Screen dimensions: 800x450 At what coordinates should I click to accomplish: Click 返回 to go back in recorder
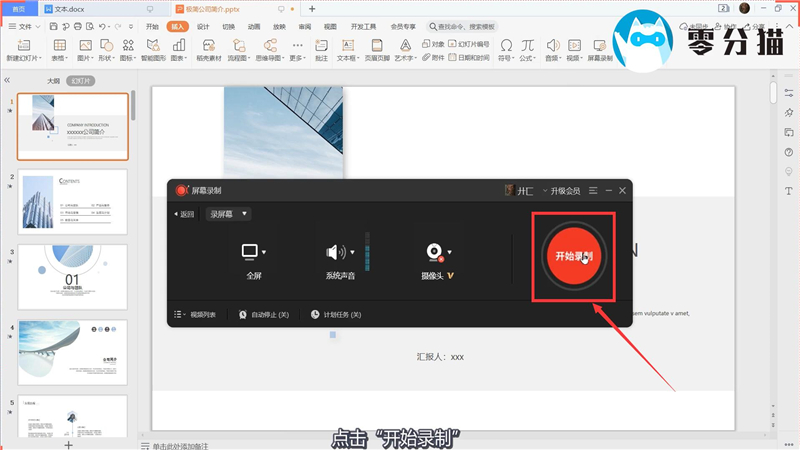(184, 214)
